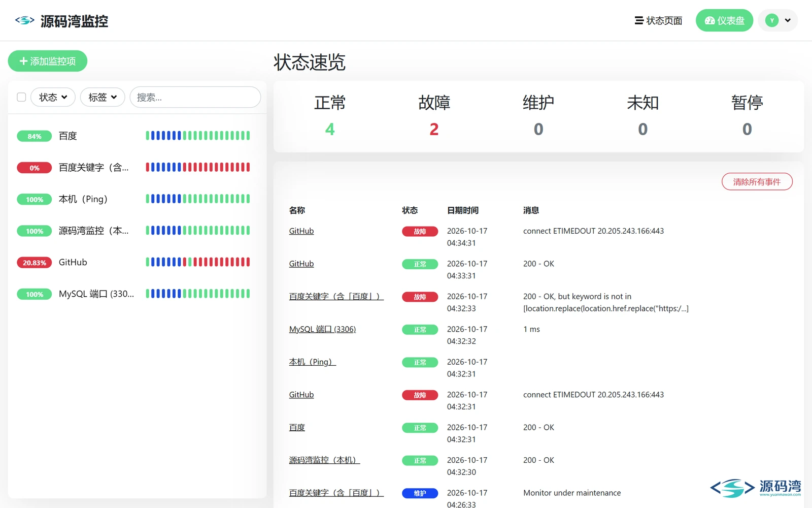Click the heartbeat bar for 百度

click(198, 136)
